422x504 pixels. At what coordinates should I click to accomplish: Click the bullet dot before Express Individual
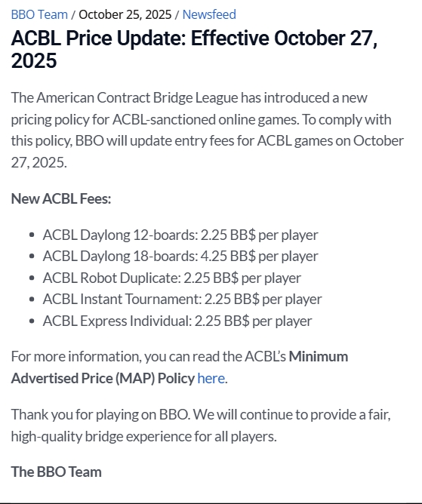click(32, 321)
